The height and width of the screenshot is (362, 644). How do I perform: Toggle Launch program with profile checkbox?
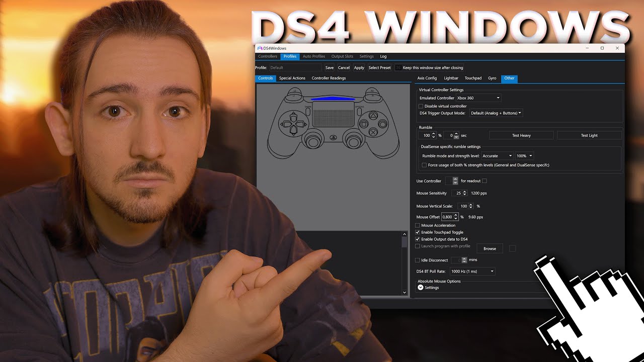(418, 246)
